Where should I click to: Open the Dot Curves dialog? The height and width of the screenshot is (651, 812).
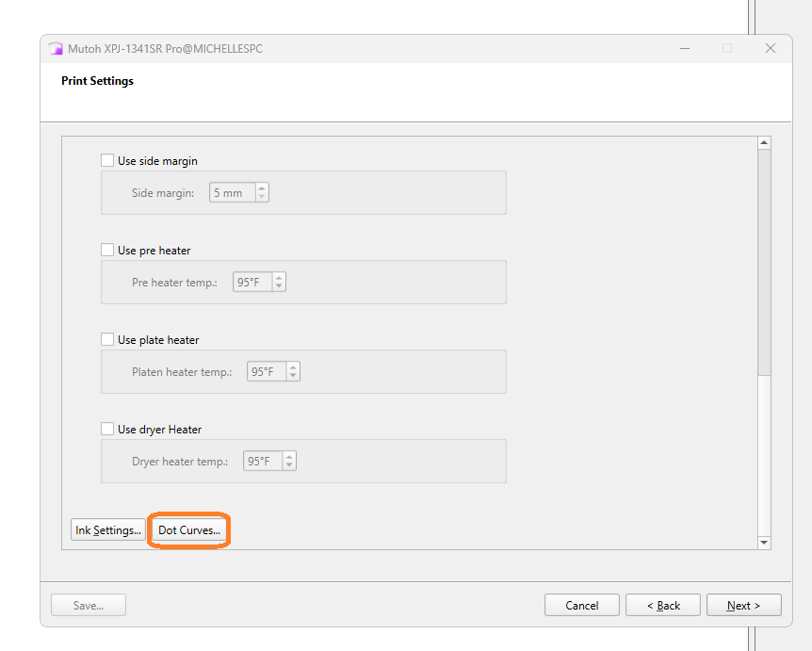(189, 529)
